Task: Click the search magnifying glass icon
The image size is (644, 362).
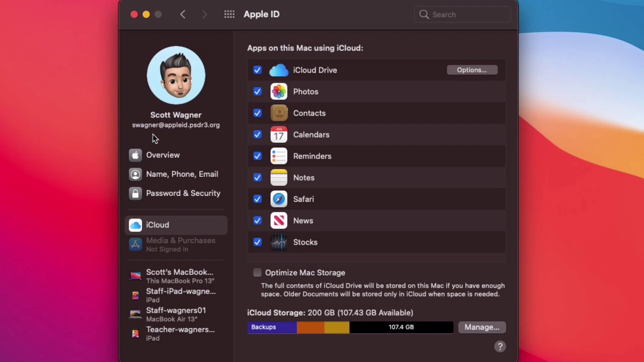Action: tap(424, 15)
